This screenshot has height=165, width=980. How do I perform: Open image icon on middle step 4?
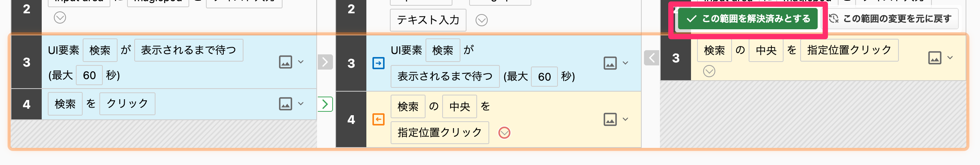pos(610,120)
